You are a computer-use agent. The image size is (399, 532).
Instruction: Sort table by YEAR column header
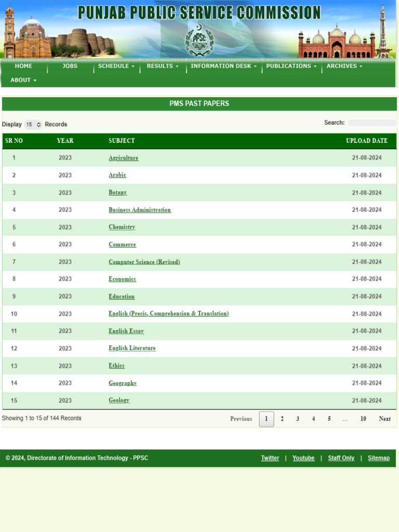(65, 140)
